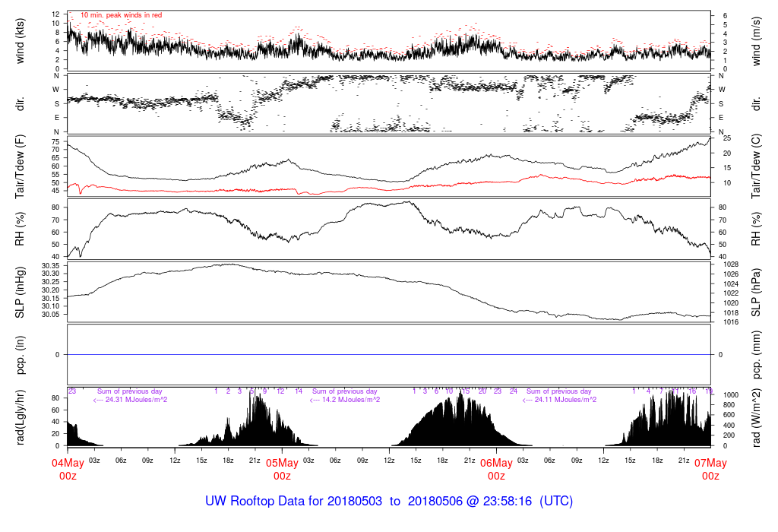Image resolution: width=778 pixels, height=532 pixels.
Task: Click the 'SLP (inHg)' axis label
Action: click(20, 292)
